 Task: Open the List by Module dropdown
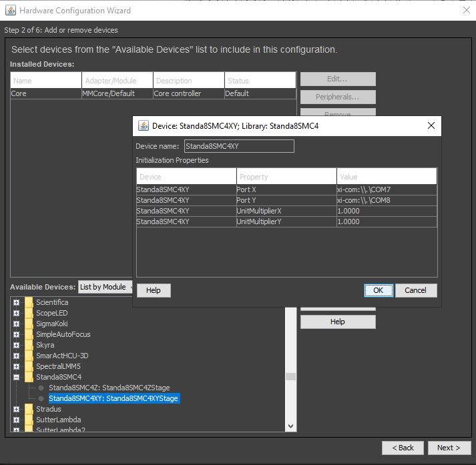pyautogui.click(x=104, y=287)
